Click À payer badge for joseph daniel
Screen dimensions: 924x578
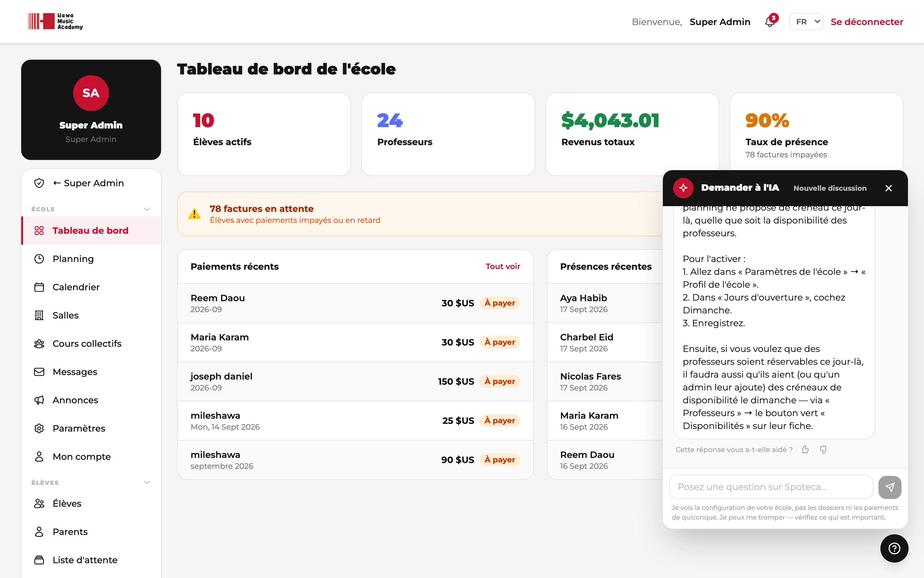coord(500,381)
